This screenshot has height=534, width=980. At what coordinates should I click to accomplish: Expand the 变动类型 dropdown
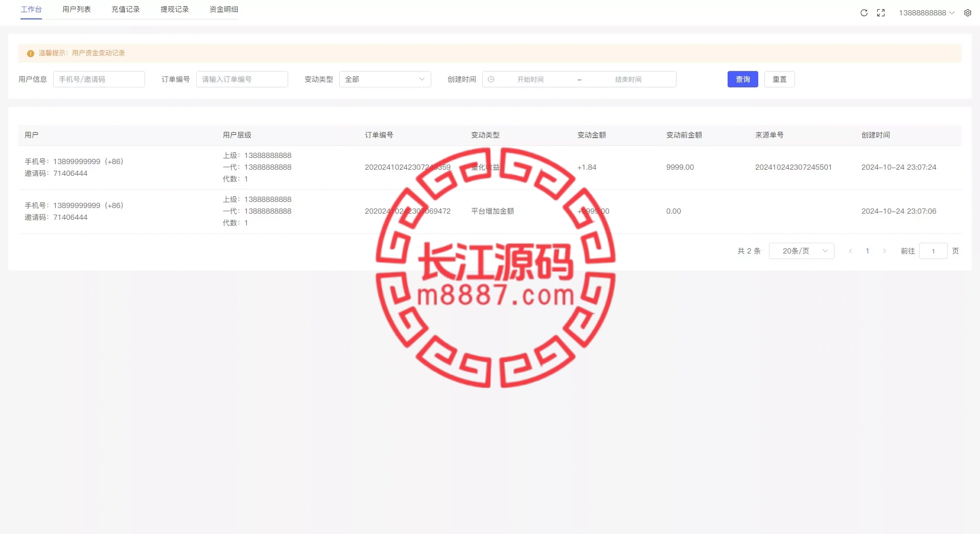(x=385, y=79)
